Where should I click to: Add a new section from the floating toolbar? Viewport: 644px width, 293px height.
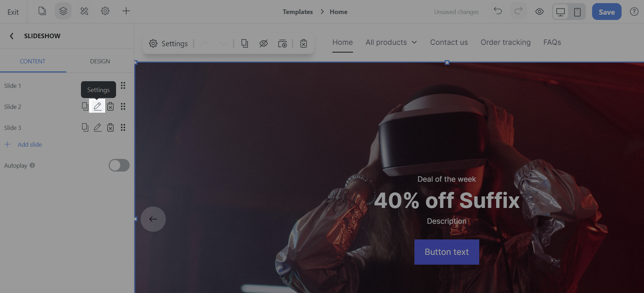pyautogui.click(x=283, y=43)
